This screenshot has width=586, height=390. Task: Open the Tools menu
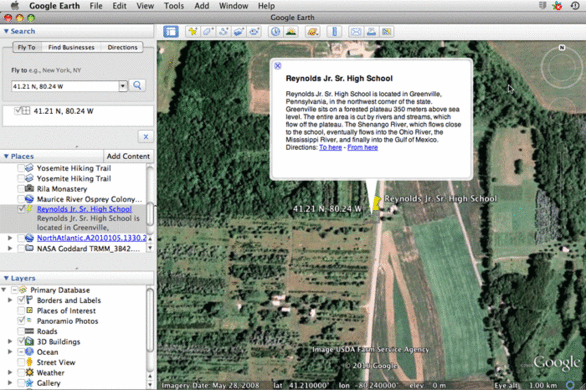coord(174,6)
